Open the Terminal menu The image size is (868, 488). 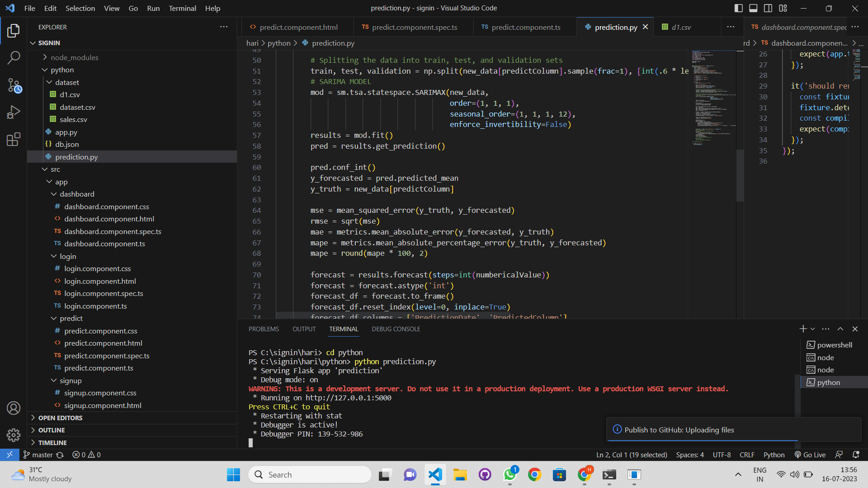pyautogui.click(x=182, y=8)
